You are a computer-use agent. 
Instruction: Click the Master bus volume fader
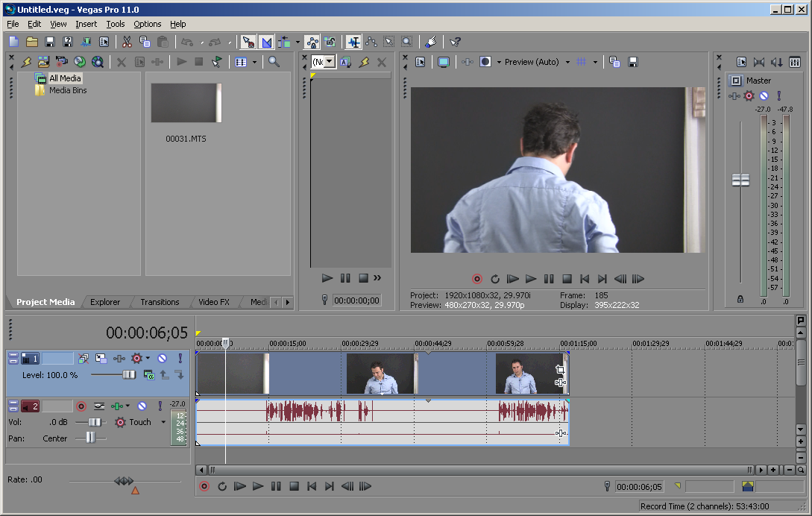[x=740, y=180]
